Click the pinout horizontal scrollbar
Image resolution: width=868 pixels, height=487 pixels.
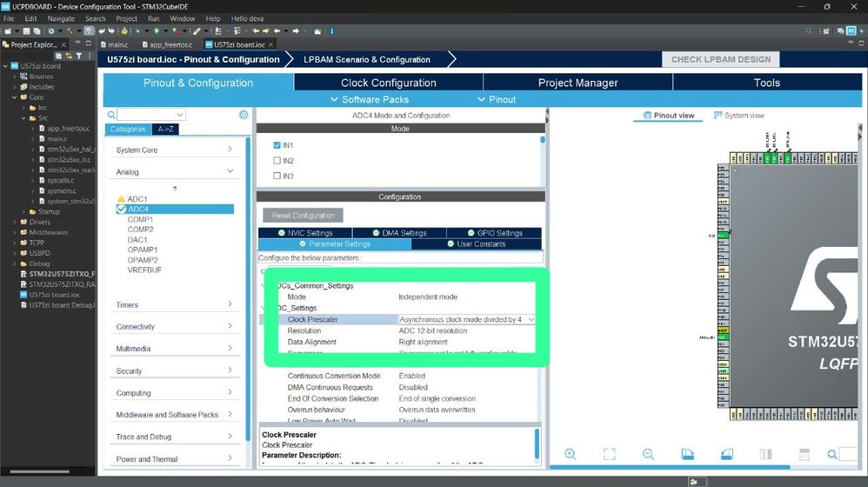click(x=670, y=467)
